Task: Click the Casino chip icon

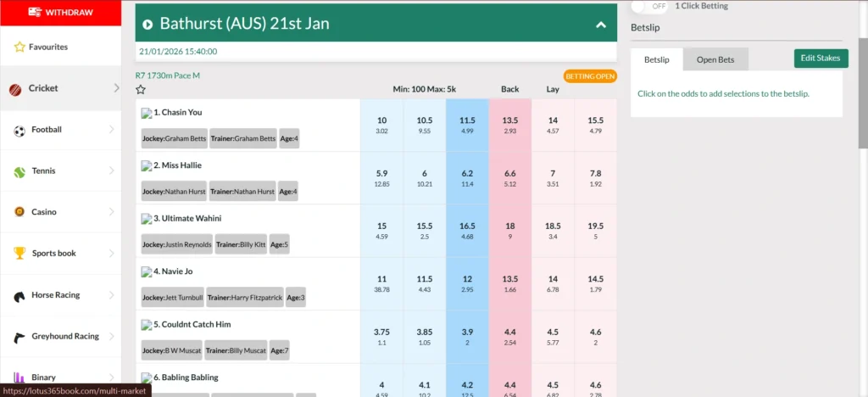Action: pos(19,212)
